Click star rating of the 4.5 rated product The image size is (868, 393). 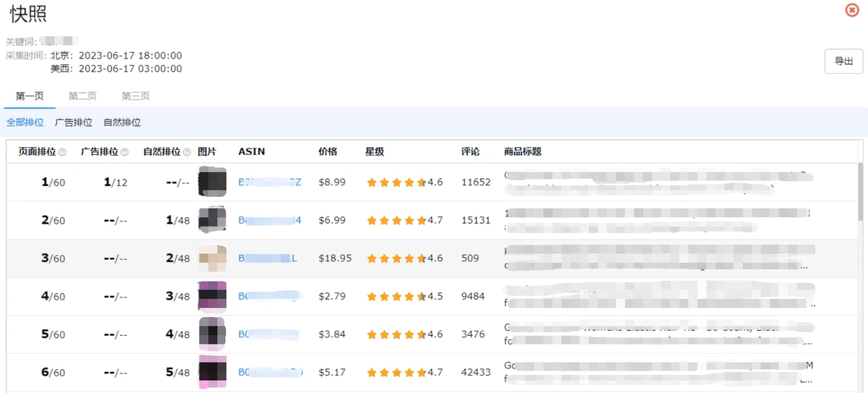(396, 297)
